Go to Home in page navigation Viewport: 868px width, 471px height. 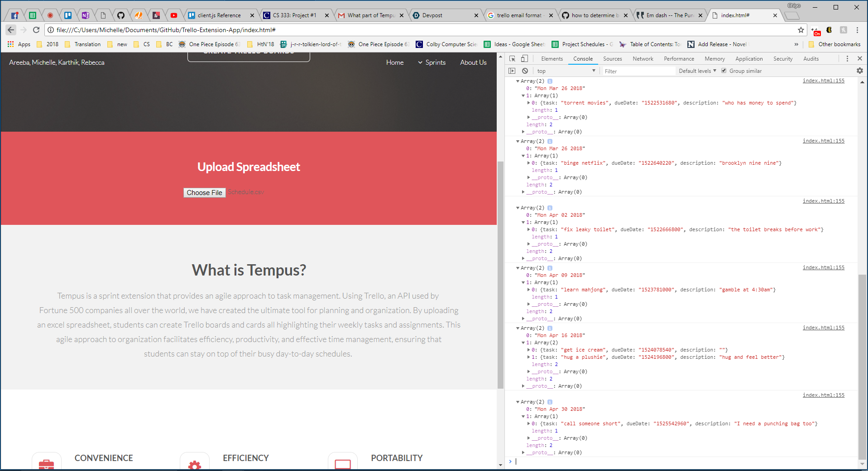395,62
